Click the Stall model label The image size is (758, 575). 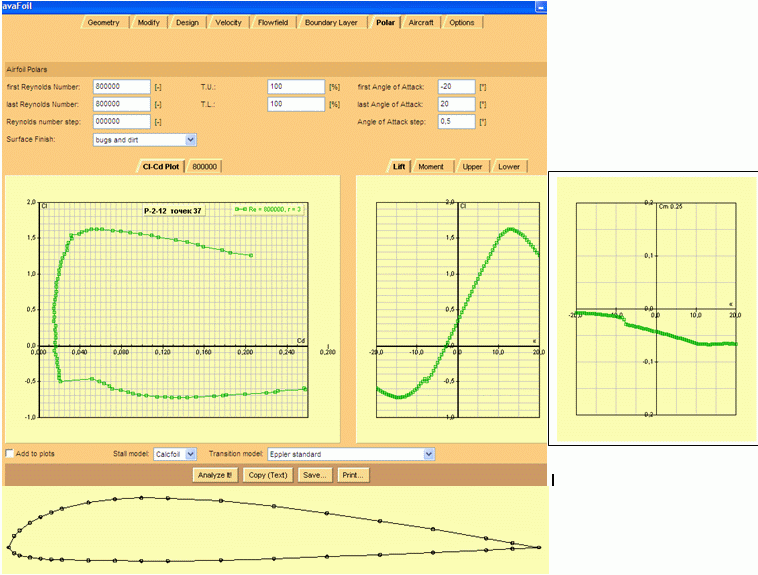click(x=131, y=454)
